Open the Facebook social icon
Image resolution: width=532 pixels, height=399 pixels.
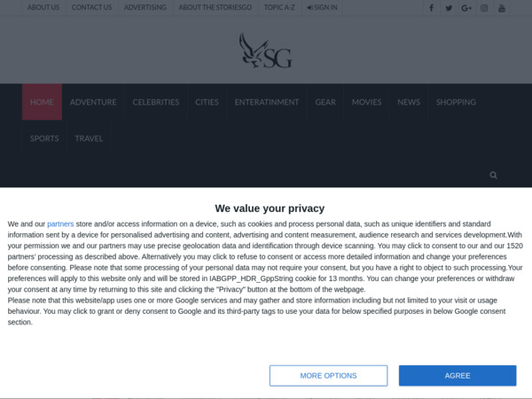point(432,8)
